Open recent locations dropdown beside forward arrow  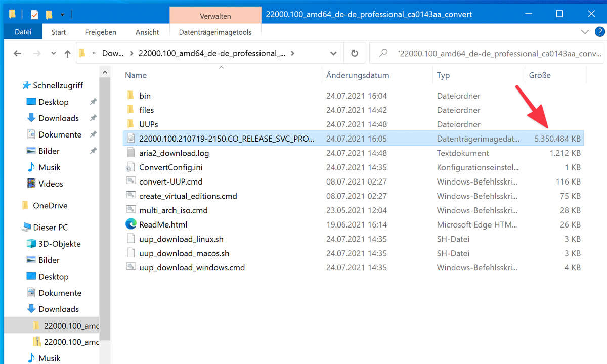(x=53, y=53)
